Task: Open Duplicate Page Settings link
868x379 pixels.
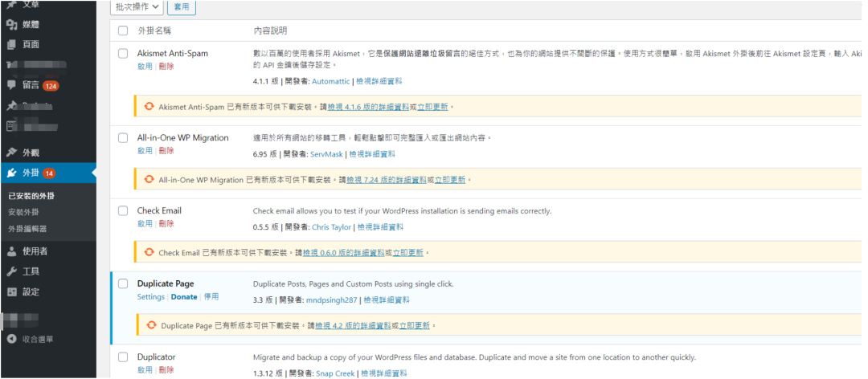Action: pyautogui.click(x=150, y=296)
